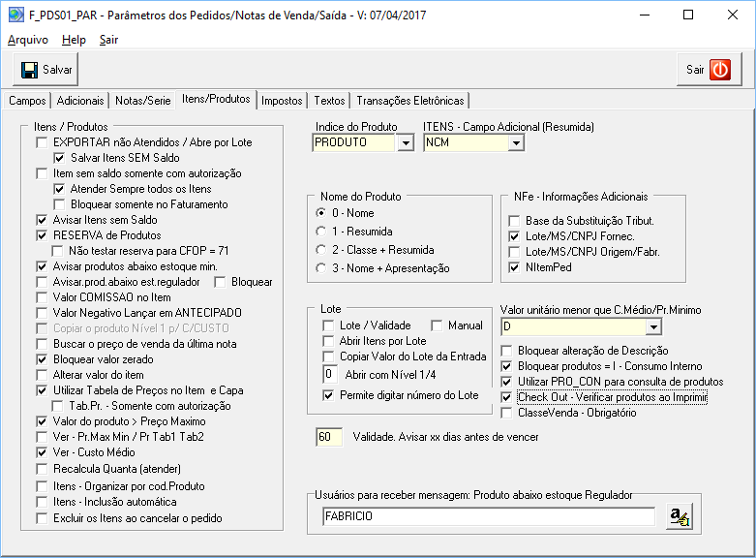756x558 pixels.
Task: Uncheck RESERVA de Produtos
Action: (42, 235)
